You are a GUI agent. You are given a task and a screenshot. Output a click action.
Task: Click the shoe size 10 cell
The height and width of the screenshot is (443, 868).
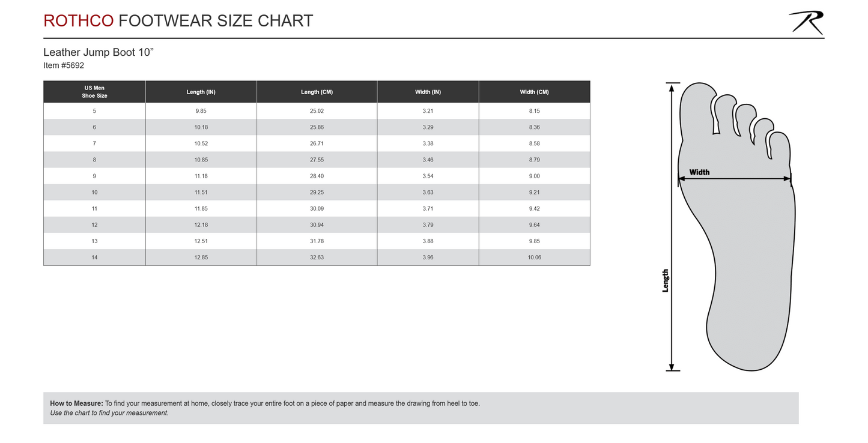coord(94,192)
